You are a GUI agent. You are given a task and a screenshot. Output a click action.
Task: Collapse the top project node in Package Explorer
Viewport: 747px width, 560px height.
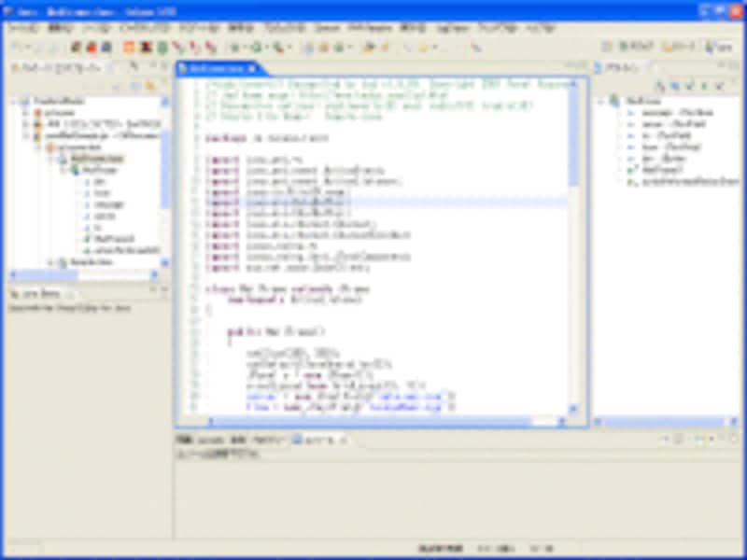tap(14, 100)
